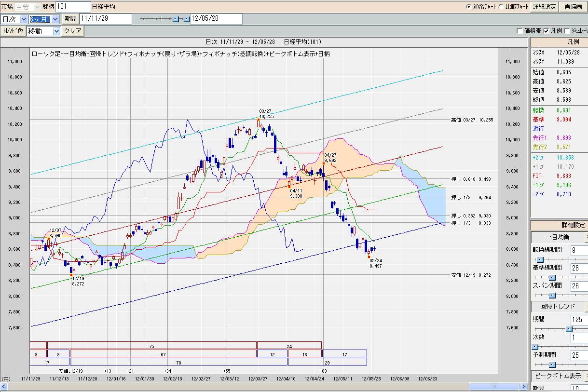The image size is (588, 392).
Task: Click the 押し 1/2 9,264 Fibonacci label
Action: pyautogui.click(x=470, y=197)
